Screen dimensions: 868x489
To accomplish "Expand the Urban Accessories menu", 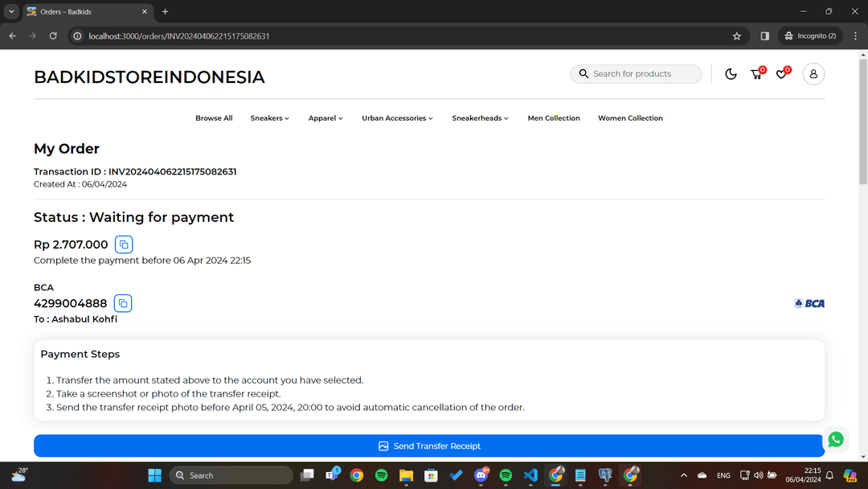I will 398,118.
